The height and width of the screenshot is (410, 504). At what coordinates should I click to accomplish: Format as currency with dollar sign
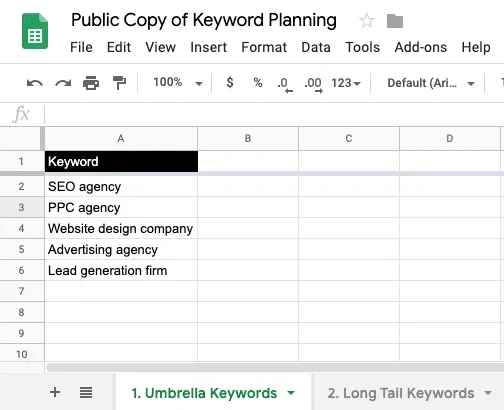click(230, 82)
